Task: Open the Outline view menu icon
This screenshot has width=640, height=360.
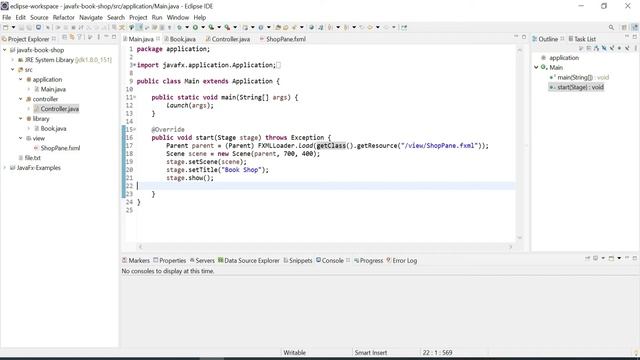Action: (635, 48)
